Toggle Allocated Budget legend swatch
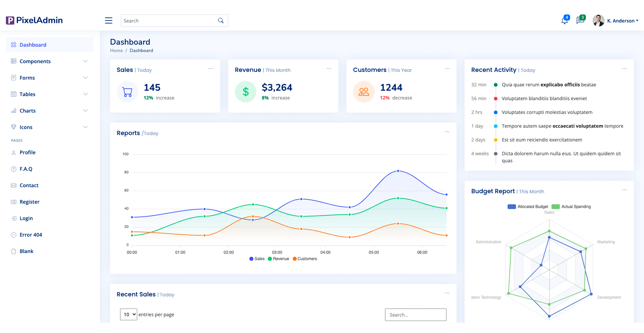Screen dimensions: 644x333 click(x=511, y=207)
